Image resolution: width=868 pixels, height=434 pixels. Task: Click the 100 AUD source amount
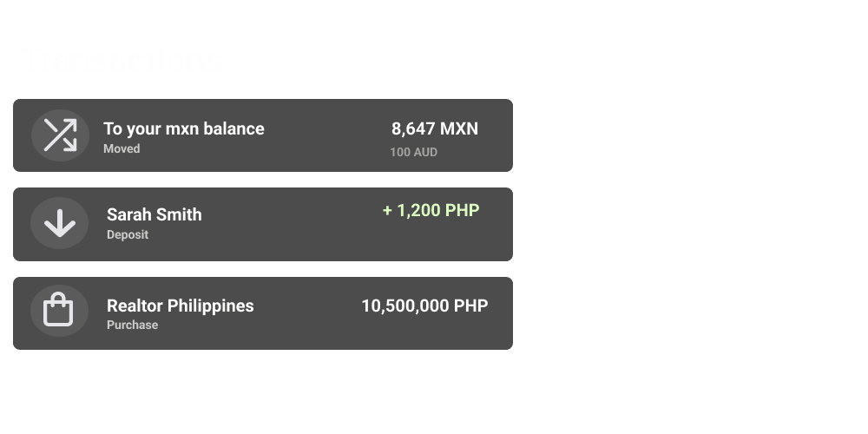point(413,152)
